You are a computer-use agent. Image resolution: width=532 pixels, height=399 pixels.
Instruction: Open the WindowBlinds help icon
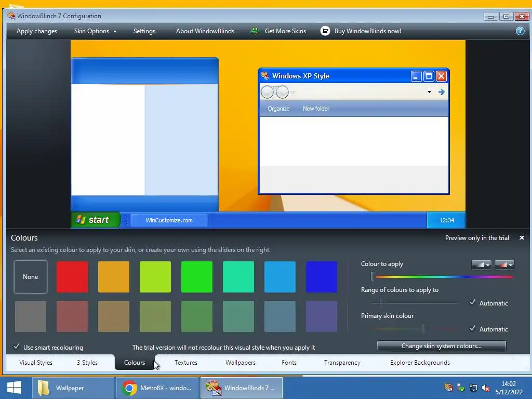click(x=520, y=31)
